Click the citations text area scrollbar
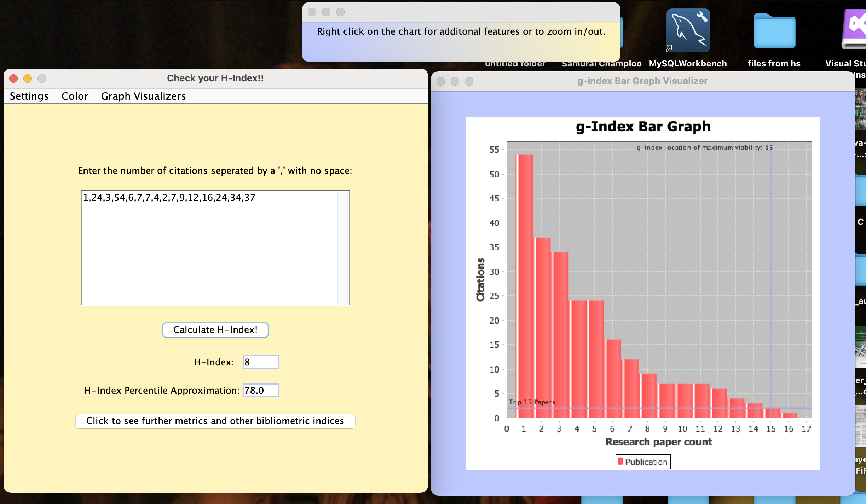This screenshot has height=504, width=866. point(343,247)
